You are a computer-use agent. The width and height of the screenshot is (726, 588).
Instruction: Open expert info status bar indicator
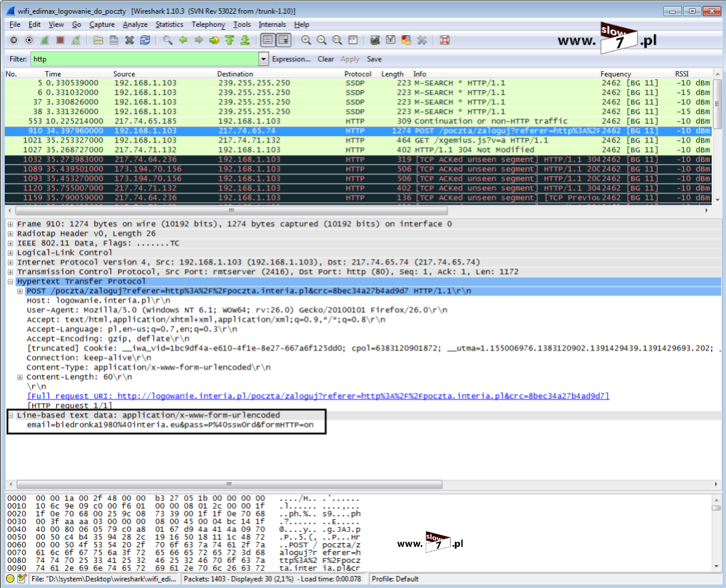(10, 578)
